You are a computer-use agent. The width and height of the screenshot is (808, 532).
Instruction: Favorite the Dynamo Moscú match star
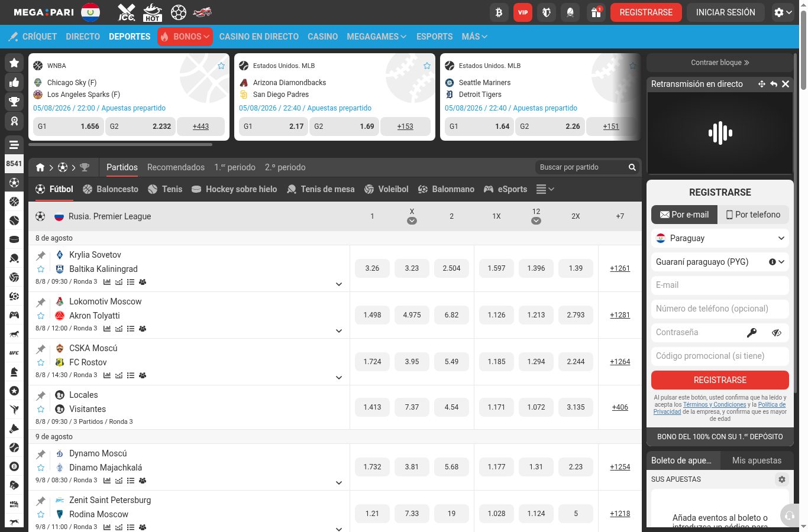pyautogui.click(x=41, y=468)
